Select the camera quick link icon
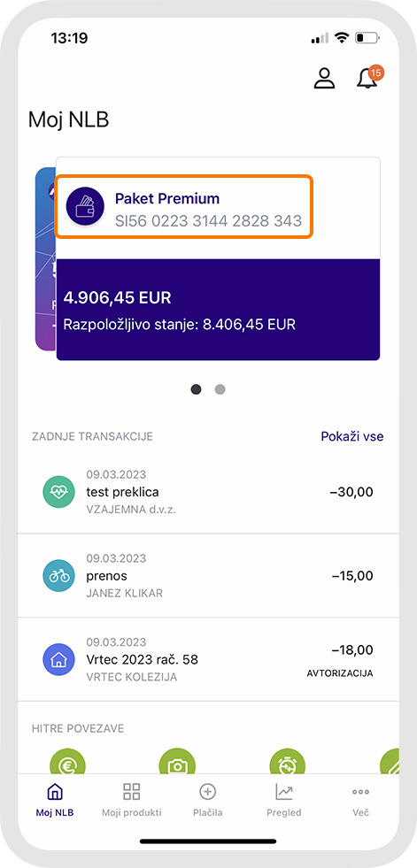 tap(177, 761)
